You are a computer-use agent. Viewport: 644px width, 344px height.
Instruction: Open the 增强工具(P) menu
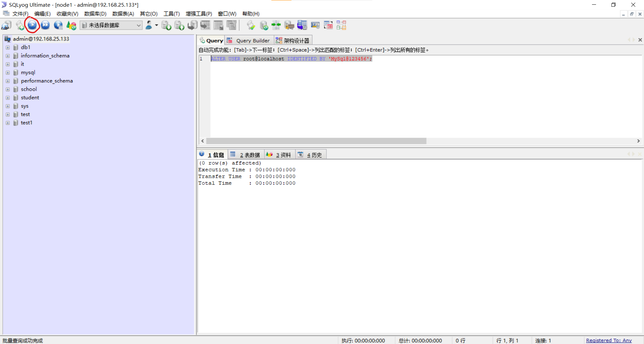tap(199, 14)
